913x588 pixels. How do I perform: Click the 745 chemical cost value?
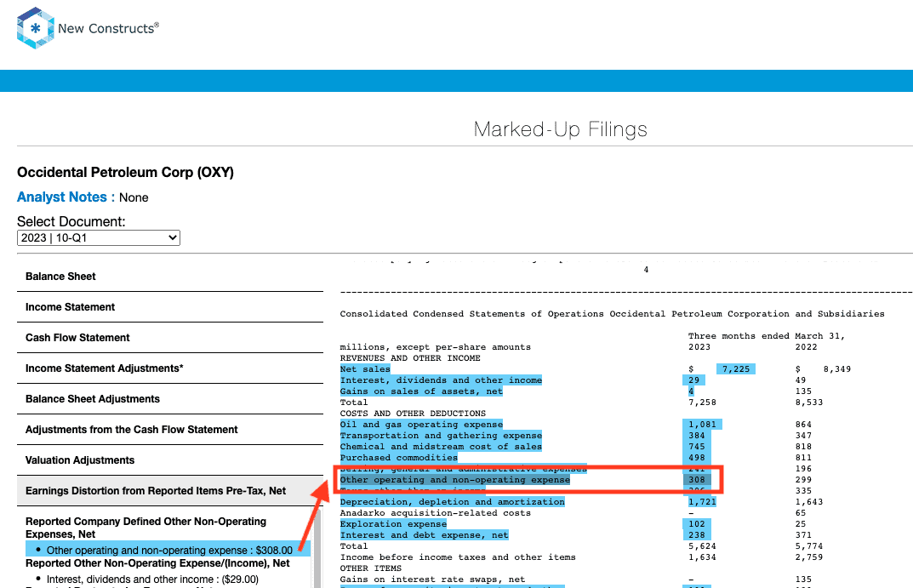697,447
